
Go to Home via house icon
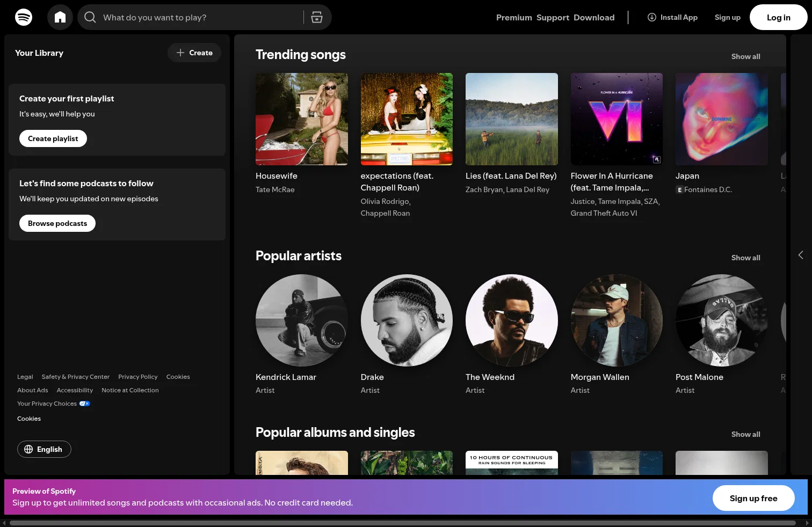60,17
